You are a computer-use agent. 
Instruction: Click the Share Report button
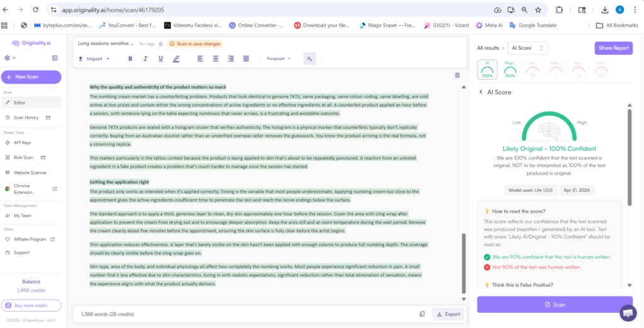[x=613, y=48]
